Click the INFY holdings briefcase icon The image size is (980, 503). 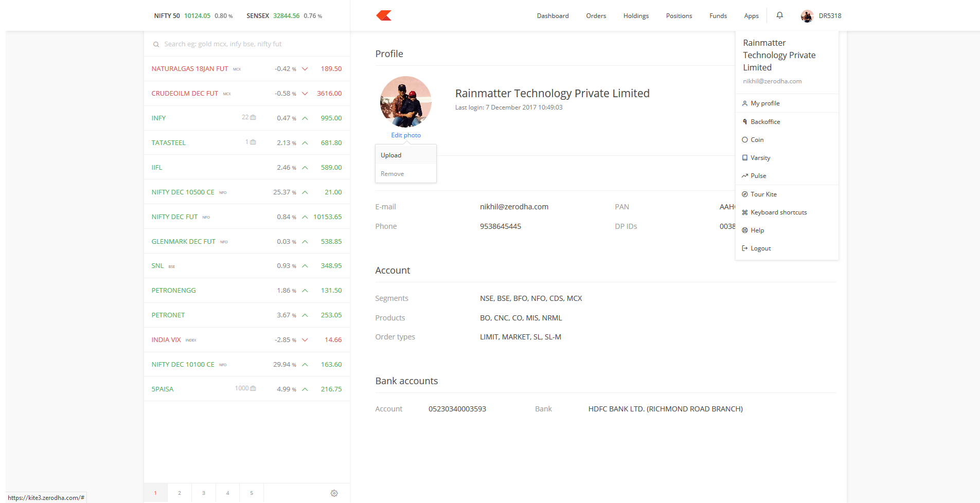[x=253, y=118]
